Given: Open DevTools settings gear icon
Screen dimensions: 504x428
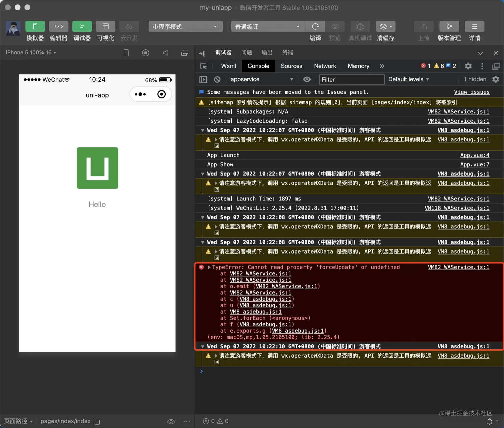Looking at the screenshot, I should click(x=468, y=66).
